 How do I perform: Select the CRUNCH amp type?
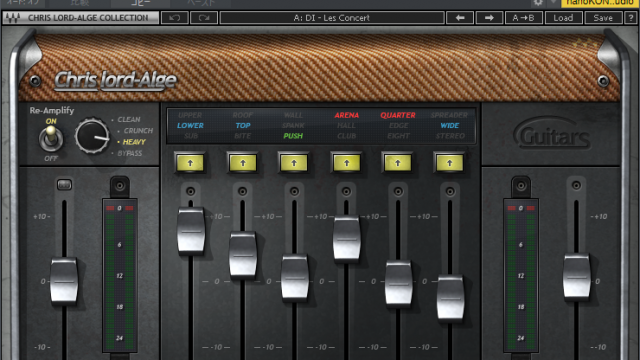(138, 131)
